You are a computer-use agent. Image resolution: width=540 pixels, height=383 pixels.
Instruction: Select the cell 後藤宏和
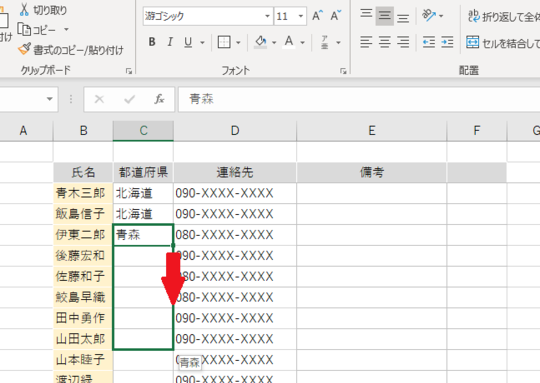pos(83,256)
